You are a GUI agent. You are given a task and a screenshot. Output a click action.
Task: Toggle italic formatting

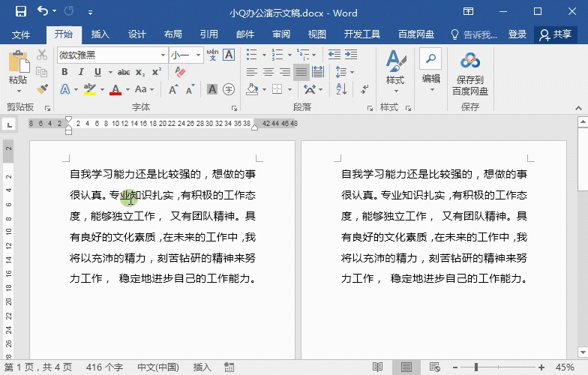(x=81, y=72)
